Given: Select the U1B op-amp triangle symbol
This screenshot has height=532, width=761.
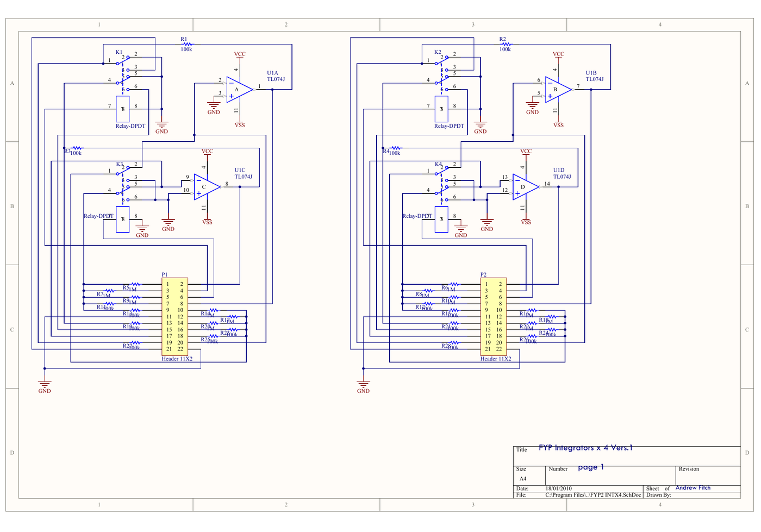Looking at the screenshot, I should (558, 90).
